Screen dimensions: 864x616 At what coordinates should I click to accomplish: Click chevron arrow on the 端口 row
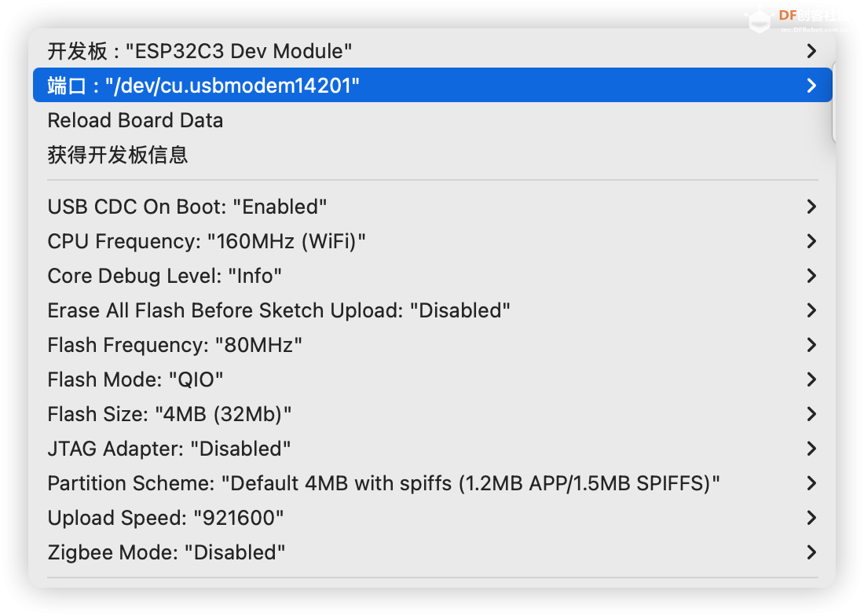[x=811, y=86]
